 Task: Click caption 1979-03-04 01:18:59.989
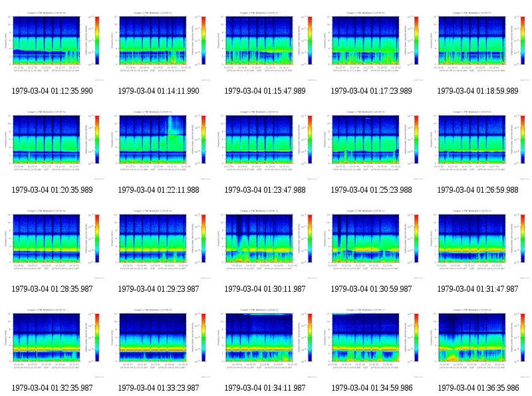pos(477,91)
